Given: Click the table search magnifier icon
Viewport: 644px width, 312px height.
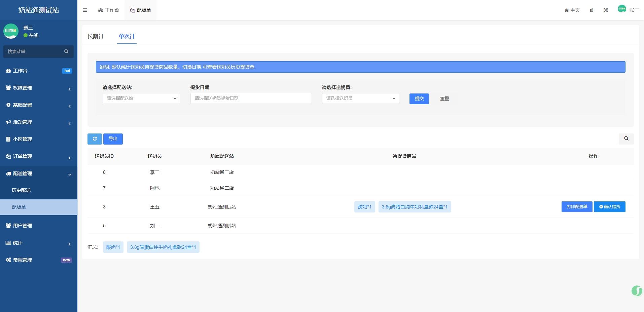Looking at the screenshot, I should 626,139.
